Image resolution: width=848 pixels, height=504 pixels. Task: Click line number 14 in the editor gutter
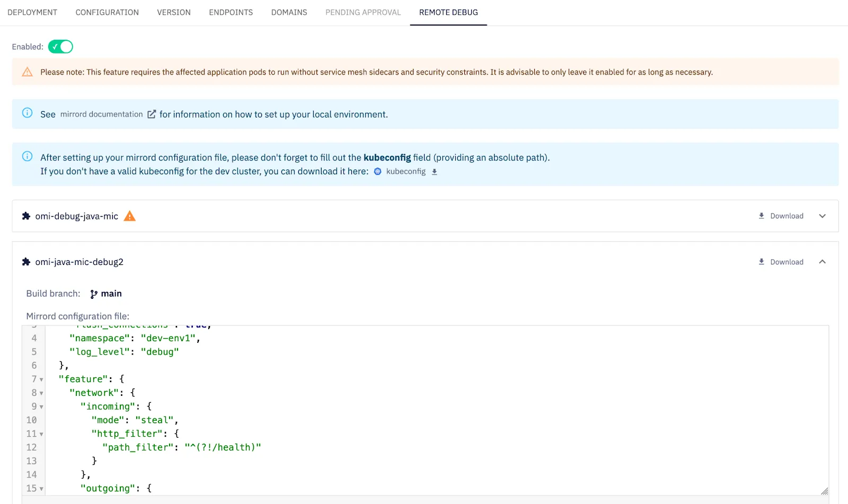32,475
